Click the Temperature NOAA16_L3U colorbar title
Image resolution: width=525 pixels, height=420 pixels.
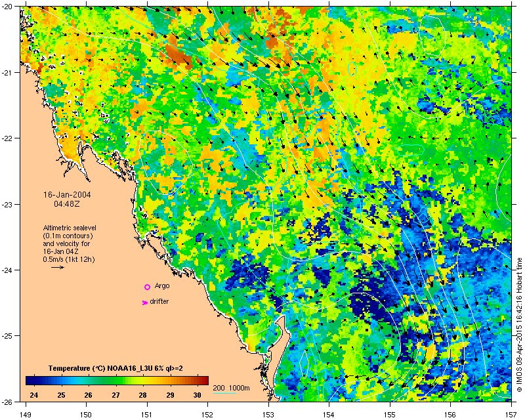click(115, 368)
